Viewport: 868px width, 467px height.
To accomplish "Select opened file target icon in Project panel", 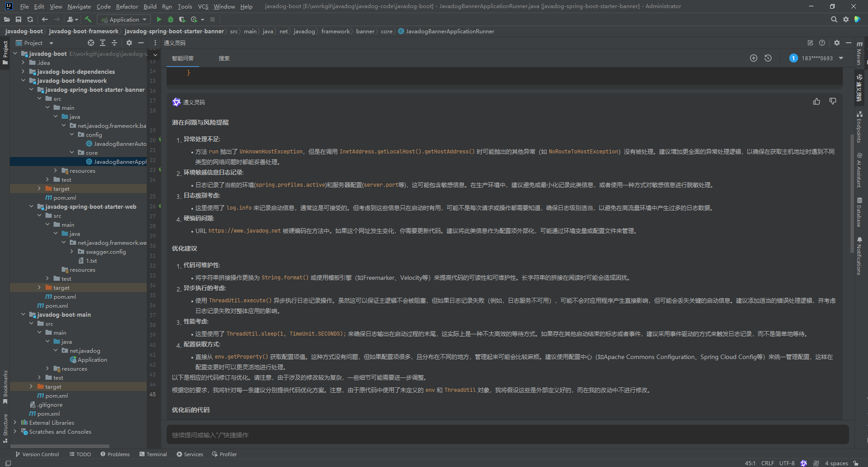I will [91, 43].
